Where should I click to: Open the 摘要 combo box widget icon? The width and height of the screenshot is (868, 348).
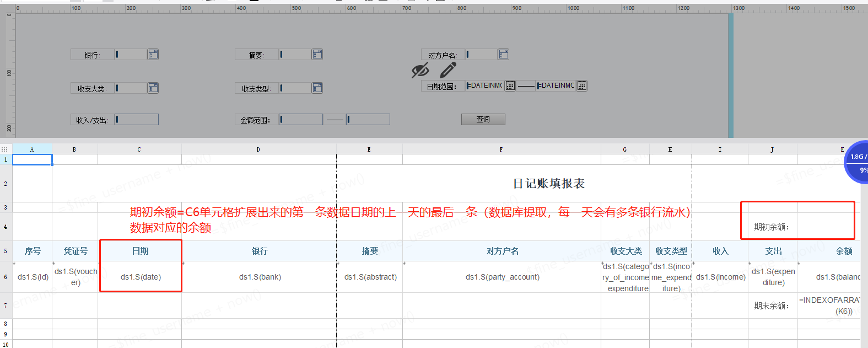tap(317, 54)
